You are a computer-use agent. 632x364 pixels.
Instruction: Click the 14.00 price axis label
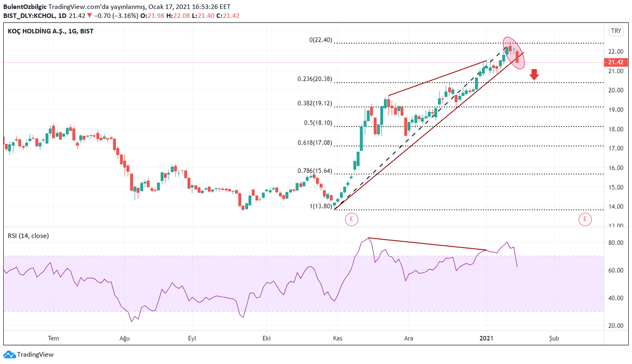pyautogui.click(x=616, y=206)
